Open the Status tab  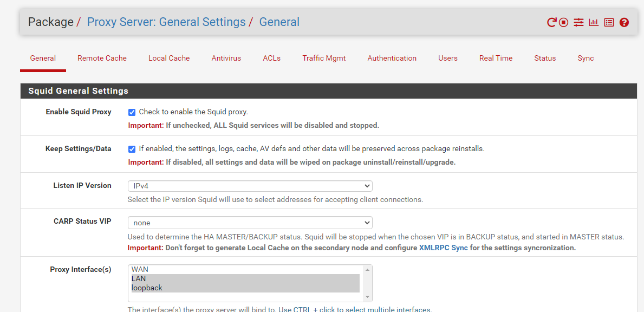[545, 58]
